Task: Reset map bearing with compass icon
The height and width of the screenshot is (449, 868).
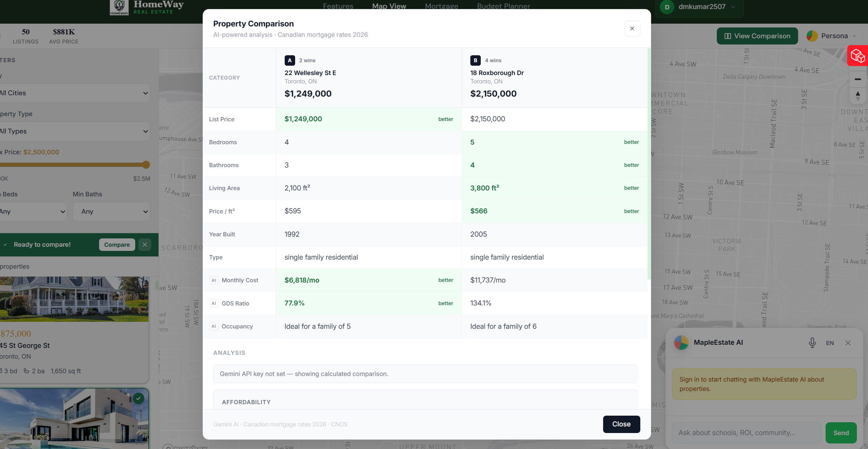Action: pos(858,96)
